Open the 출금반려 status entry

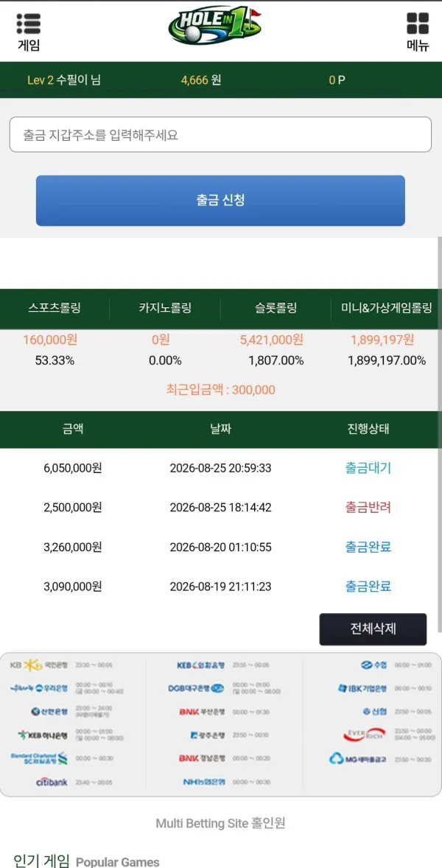[368, 507]
